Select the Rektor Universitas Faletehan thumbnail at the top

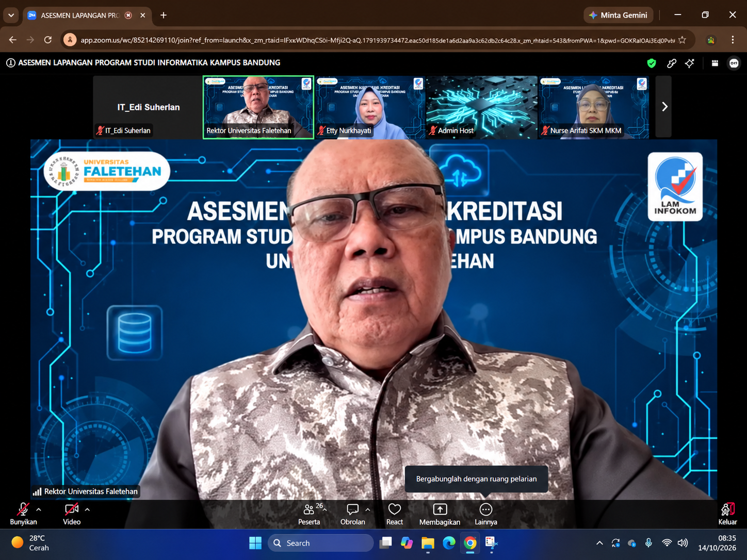click(258, 107)
